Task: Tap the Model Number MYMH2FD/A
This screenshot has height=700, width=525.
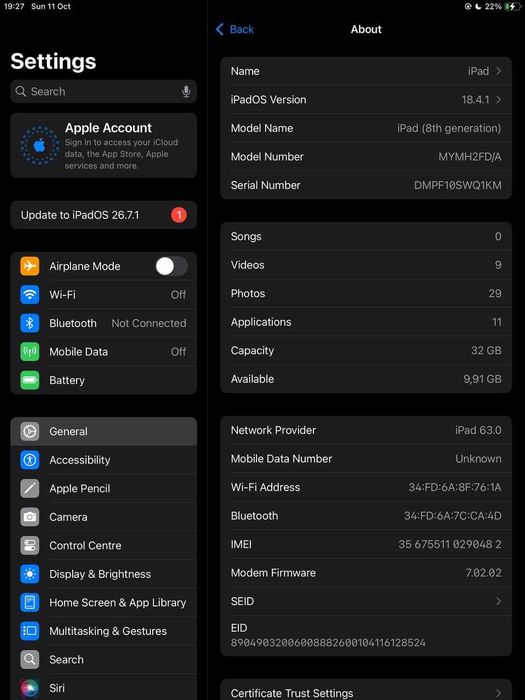Action: (470, 157)
